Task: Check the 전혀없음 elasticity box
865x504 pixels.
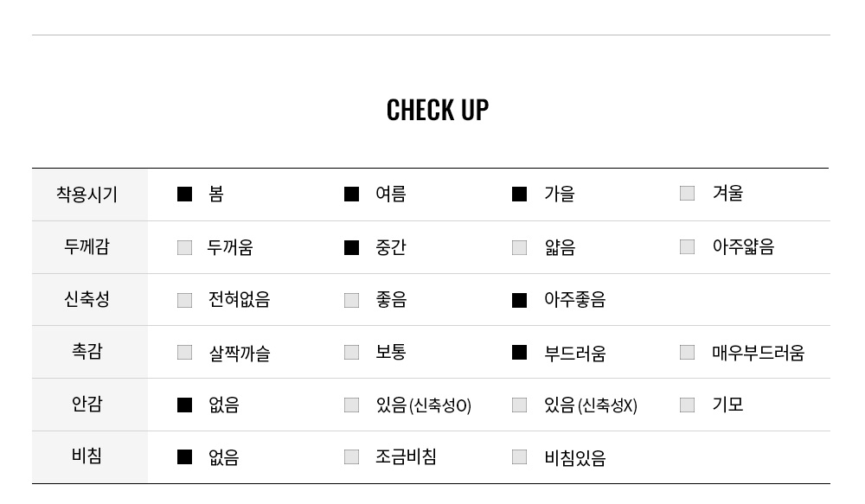Action: click(184, 300)
